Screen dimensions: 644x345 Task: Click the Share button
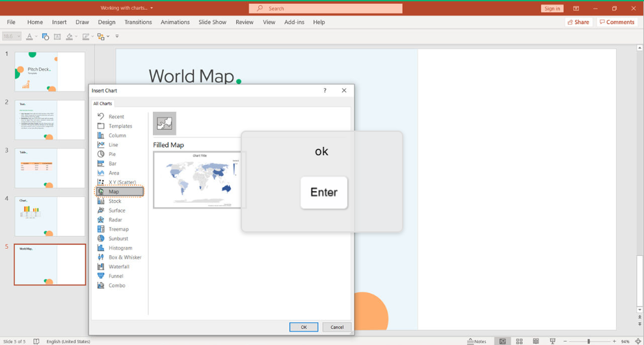point(578,22)
